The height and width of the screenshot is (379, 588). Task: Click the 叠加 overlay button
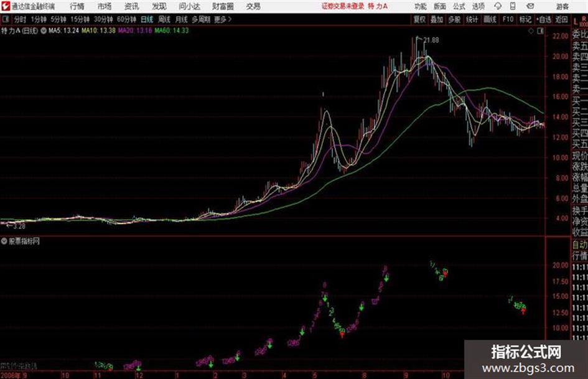[x=437, y=19]
